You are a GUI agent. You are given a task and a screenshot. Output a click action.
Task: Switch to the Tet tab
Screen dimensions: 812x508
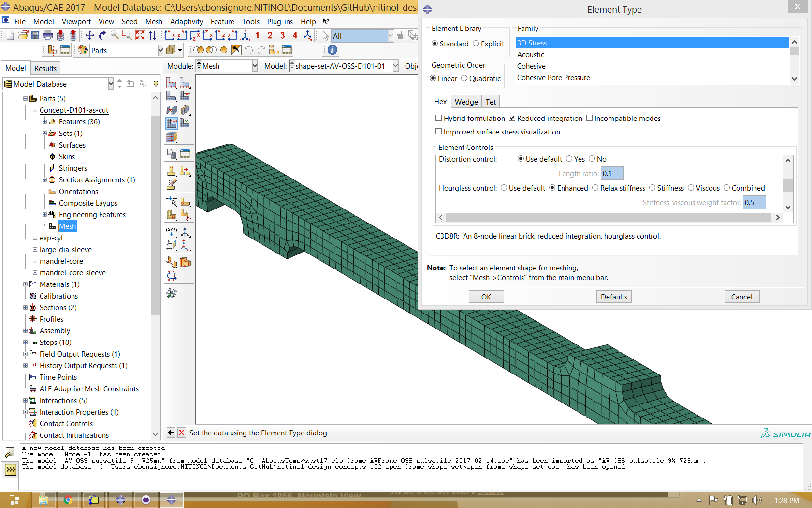pos(491,102)
